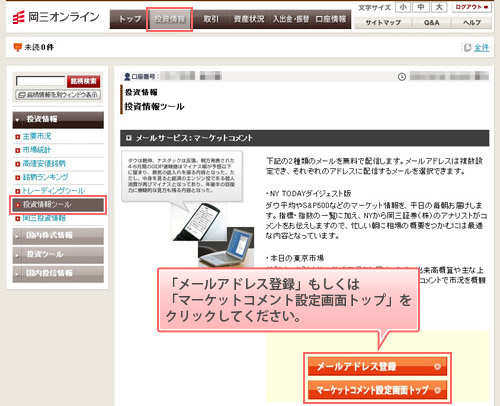Click the 全件 window icon
The height and width of the screenshot is (406, 500).
coord(468,48)
